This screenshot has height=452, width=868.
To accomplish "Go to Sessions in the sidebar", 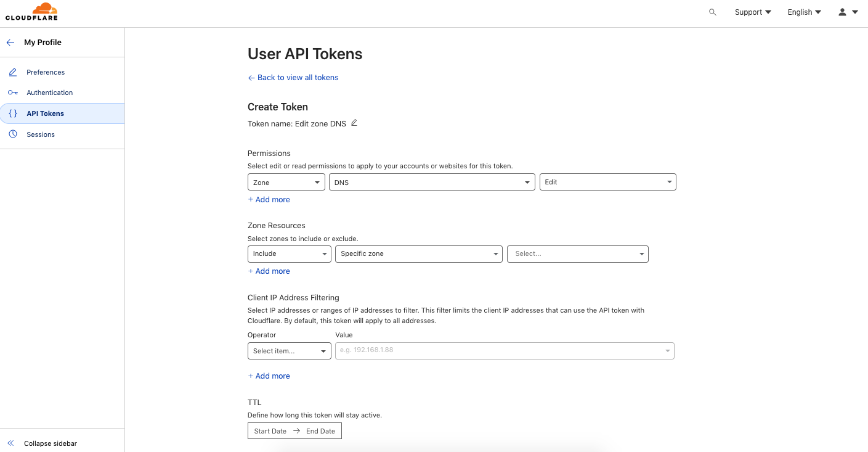I will pos(41,134).
